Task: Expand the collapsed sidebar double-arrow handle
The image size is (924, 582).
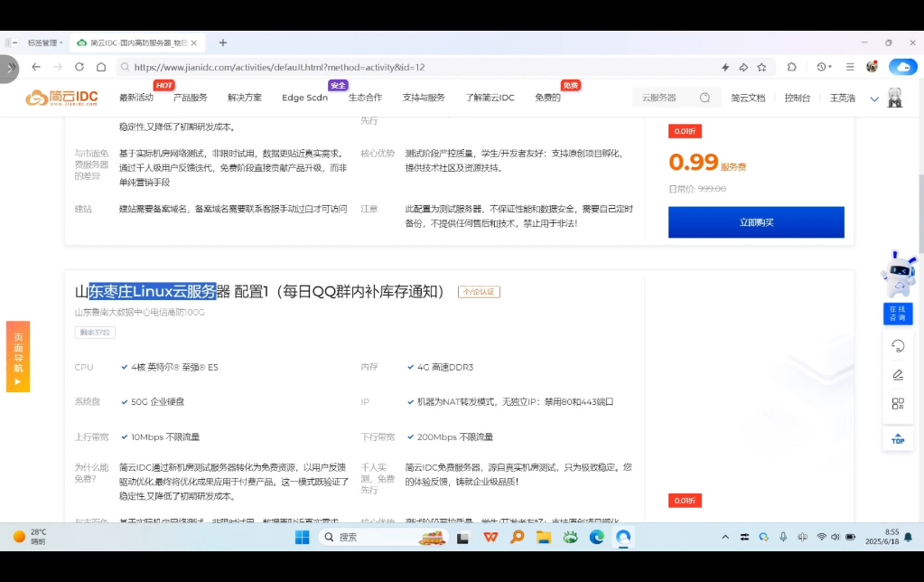Action: 11,68
